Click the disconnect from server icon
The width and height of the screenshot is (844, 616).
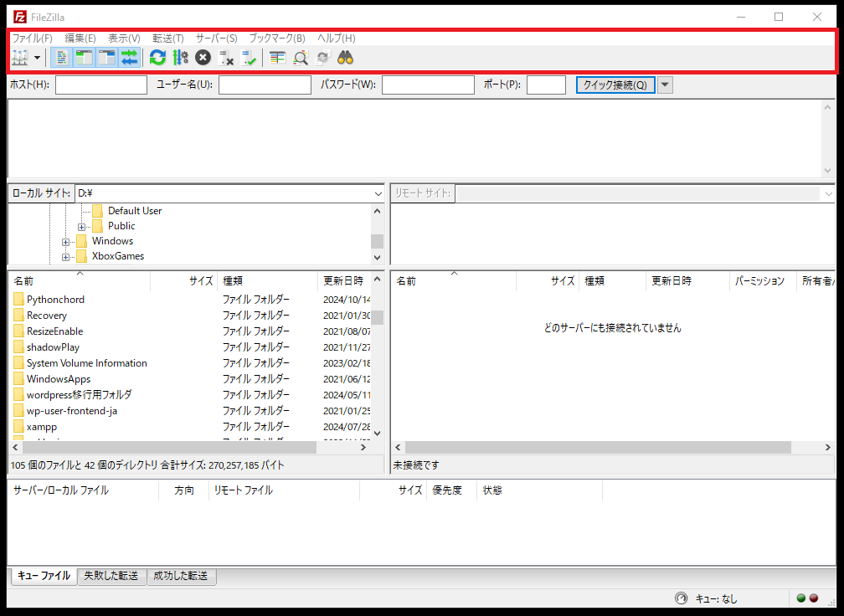tap(226, 58)
